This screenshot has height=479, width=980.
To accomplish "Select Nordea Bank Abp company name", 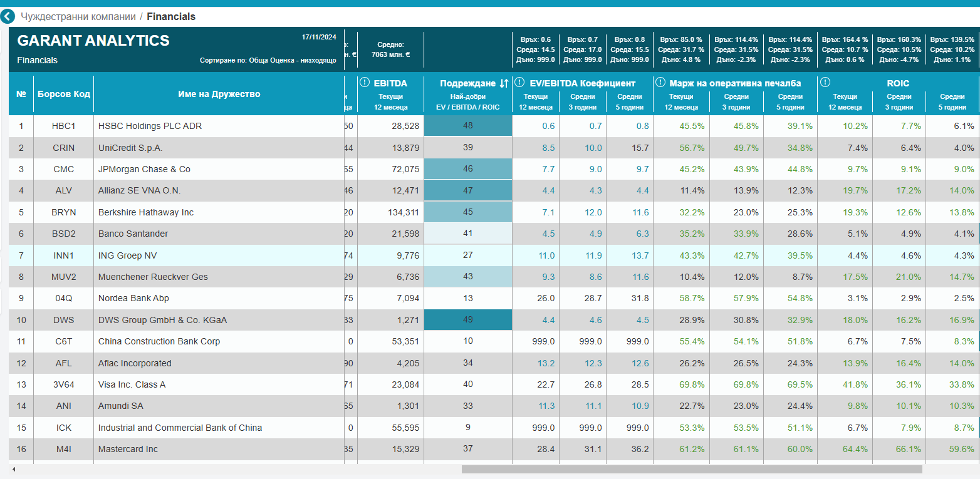I will coord(133,298).
